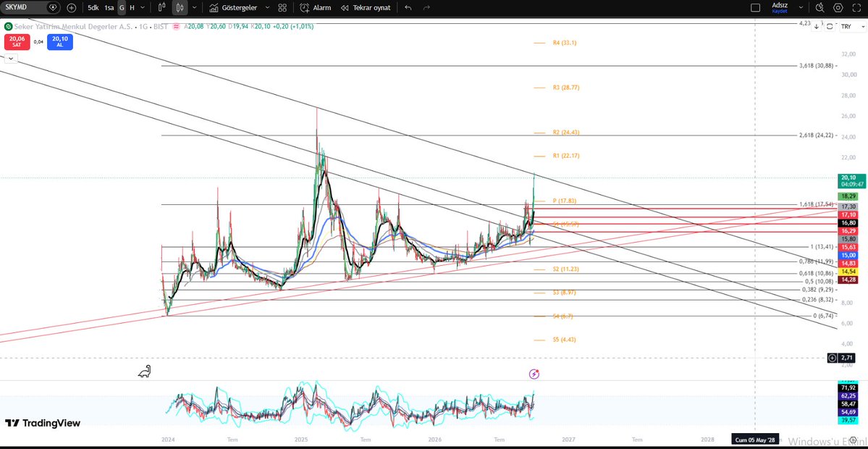This screenshot has height=449, width=868.
Task: Click the Cum 05 May '28 date label
Action: click(755, 440)
